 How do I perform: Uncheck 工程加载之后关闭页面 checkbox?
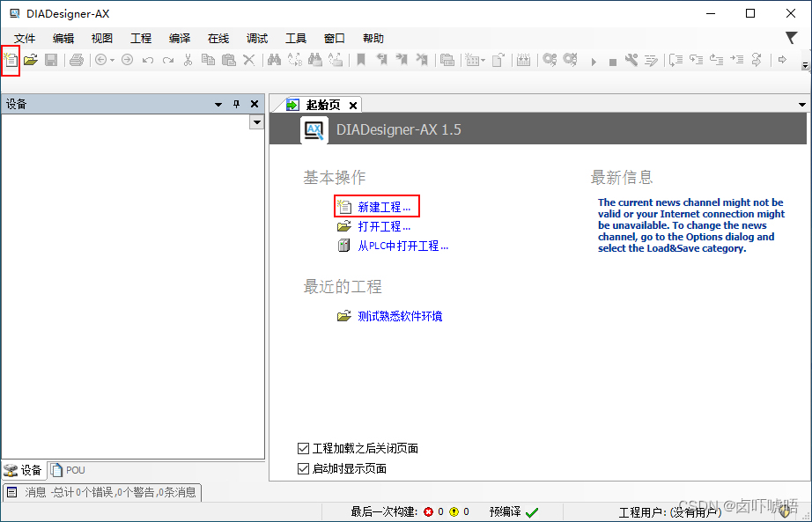pos(303,448)
